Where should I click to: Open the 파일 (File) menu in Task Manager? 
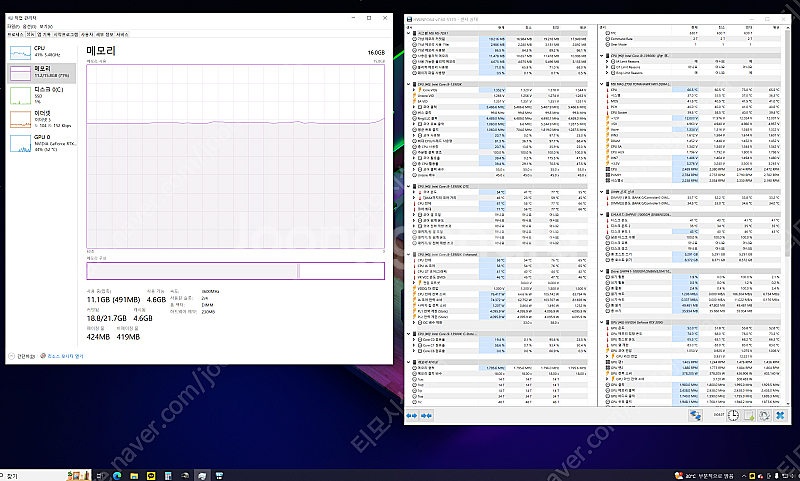pos(13,27)
